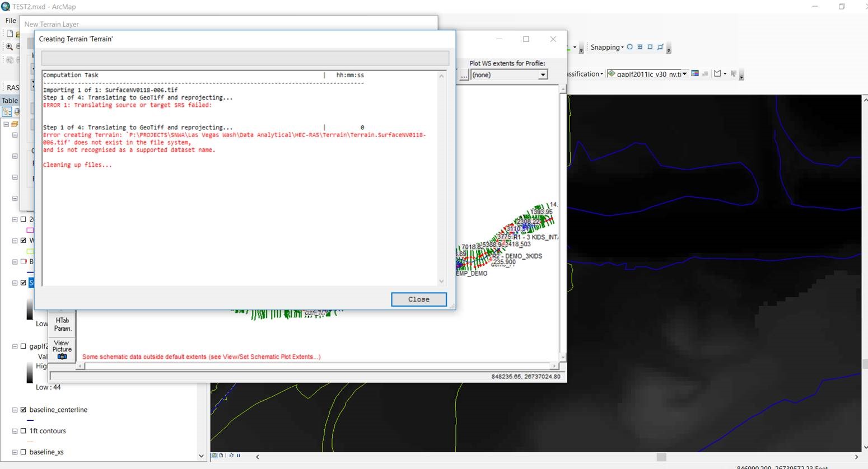Click the gaplf2 grayscale color ramp
Viewport: 868px width, 469px height.
pos(30,373)
